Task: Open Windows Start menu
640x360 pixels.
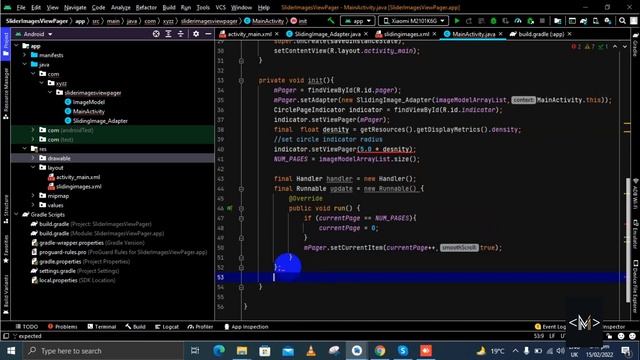Action: (x=11, y=351)
